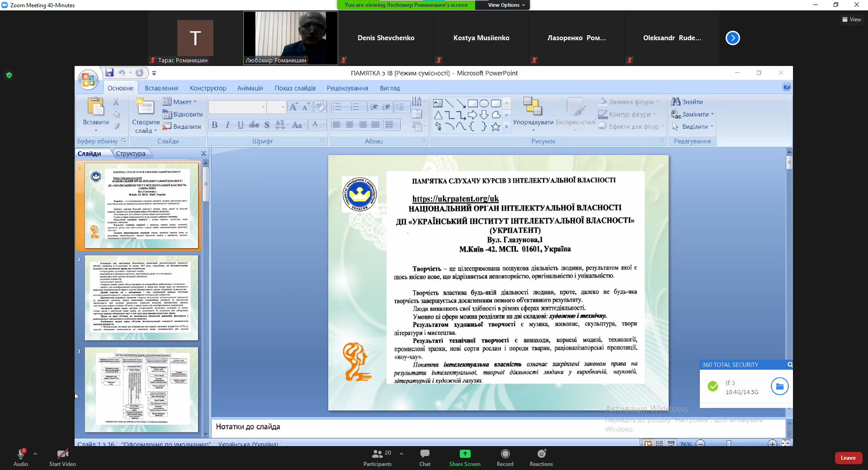Click the Record icon
The height and width of the screenshot is (470, 868).
pyautogui.click(x=505, y=454)
